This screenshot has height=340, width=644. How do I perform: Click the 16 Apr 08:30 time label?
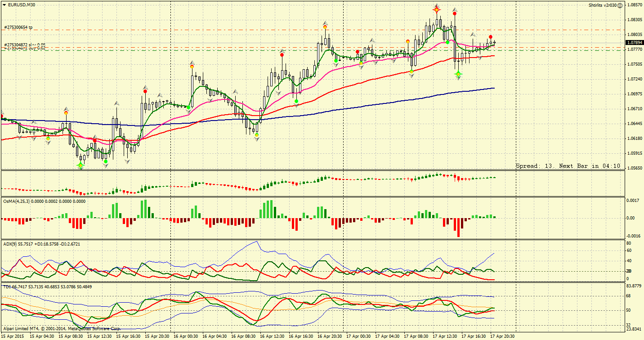pyautogui.click(x=243, y=336)
